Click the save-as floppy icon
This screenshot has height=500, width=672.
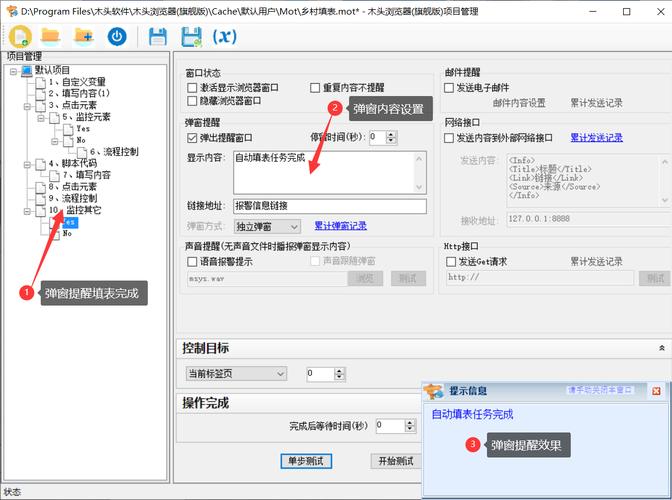[x=191, y=36]
